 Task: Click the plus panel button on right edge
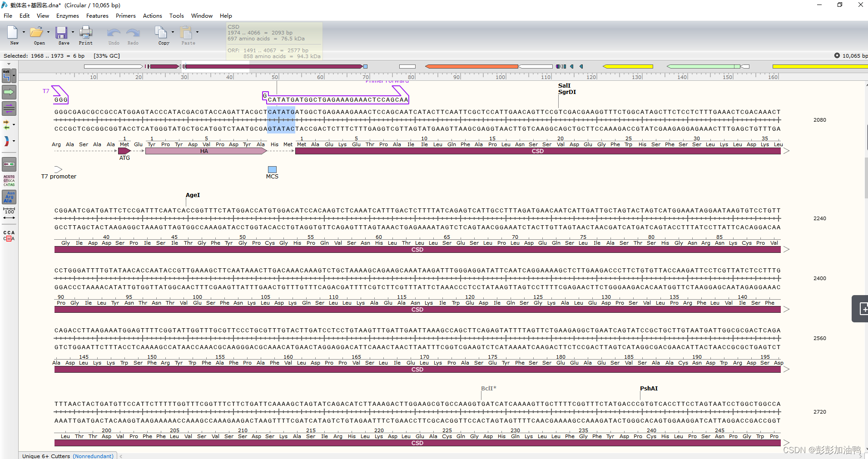pos(860,309)
